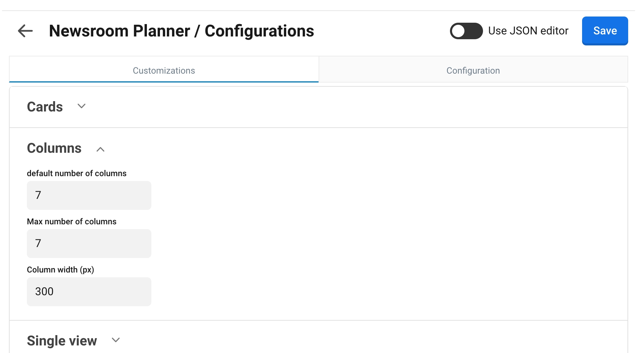Image resolution: width=644 pixels, height=353 pixels.
Task: Click the Max number of columns label
Action: (x=72, y=222)
